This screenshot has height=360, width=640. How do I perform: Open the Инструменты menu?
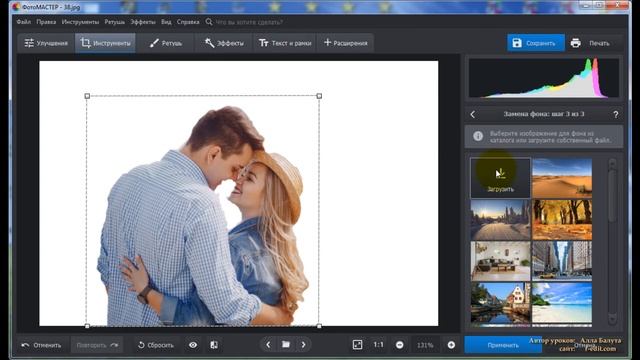(x=80, y=22)
